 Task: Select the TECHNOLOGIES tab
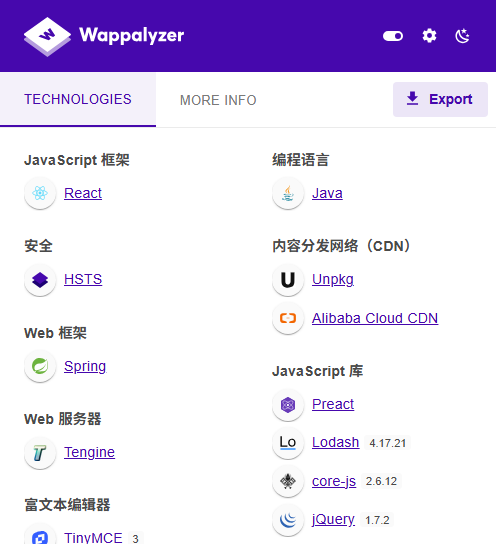coord(78,100)
